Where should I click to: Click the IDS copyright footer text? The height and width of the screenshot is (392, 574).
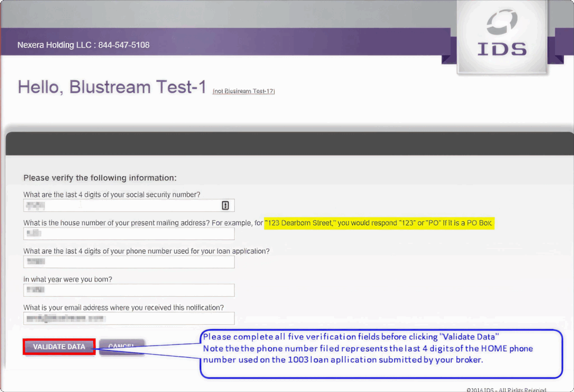(x=506, y=389)
